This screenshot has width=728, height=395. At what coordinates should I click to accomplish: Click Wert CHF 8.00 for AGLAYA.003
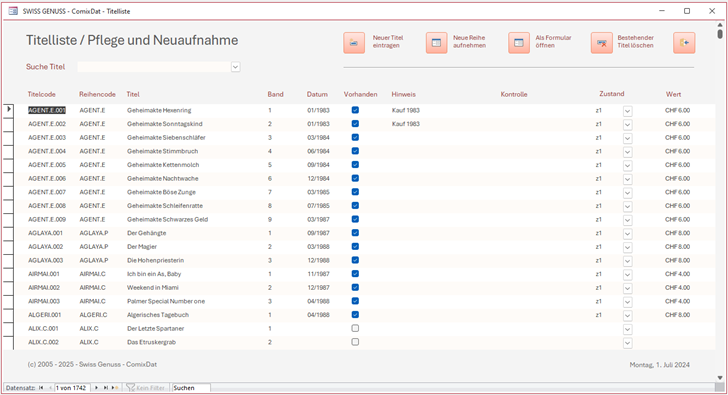[x=677, y=260]
